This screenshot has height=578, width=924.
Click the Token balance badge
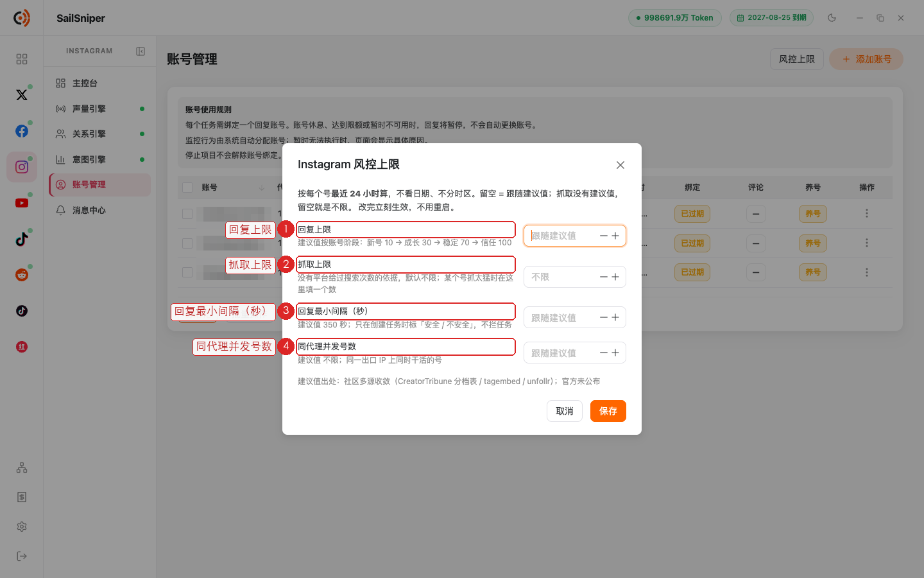675,18
